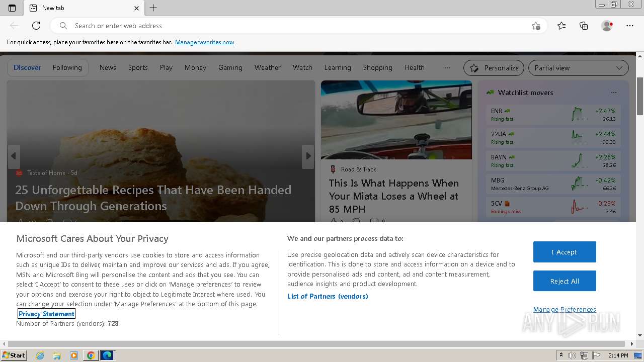Open 25 Unforgettable Recipes article headline

tap(153, 198)
